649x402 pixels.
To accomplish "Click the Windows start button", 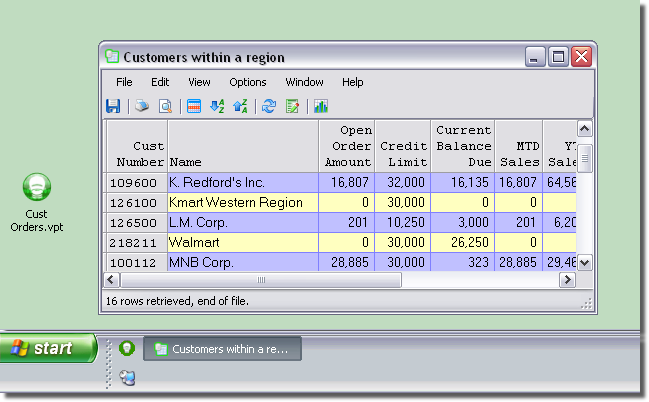I will tap(48, 348).
